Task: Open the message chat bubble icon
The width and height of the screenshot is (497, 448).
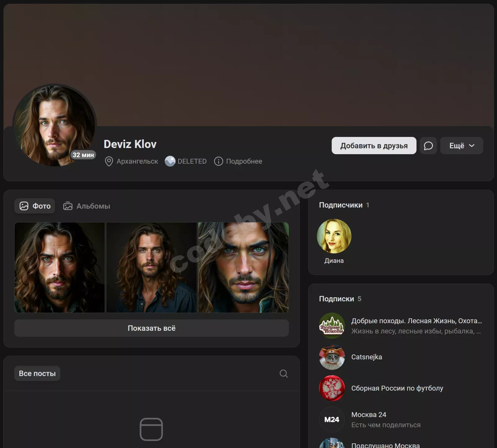Action: pyautogui.click(x=428, y=145)
